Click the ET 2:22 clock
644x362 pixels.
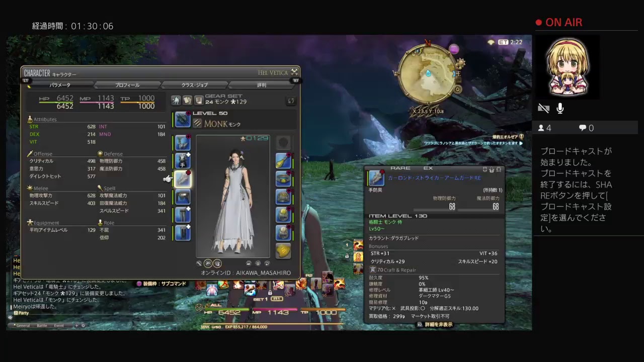[511, 42]
